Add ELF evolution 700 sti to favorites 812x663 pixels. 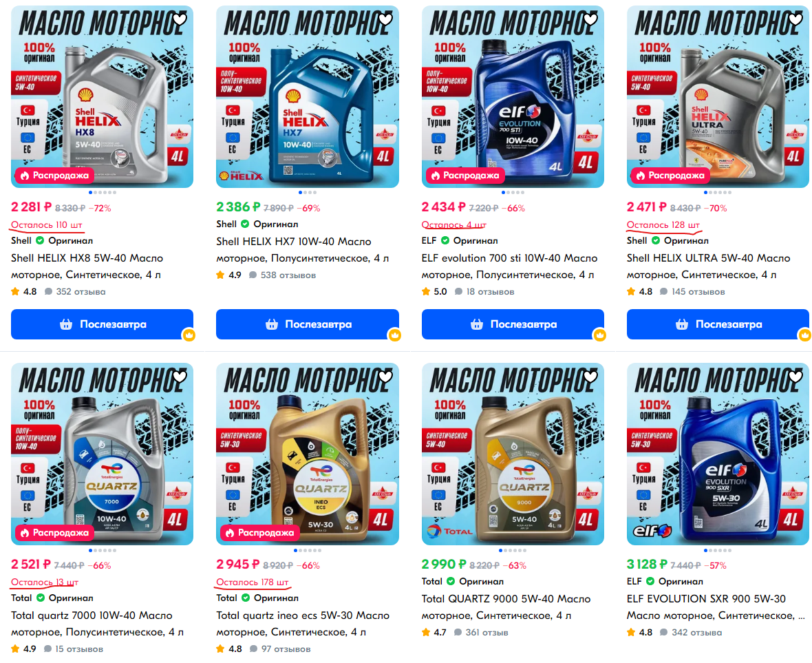click(x=590, y=20)
